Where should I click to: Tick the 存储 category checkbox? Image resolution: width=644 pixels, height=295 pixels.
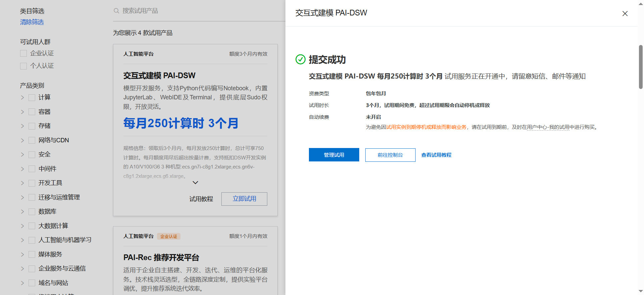[32, 126]
